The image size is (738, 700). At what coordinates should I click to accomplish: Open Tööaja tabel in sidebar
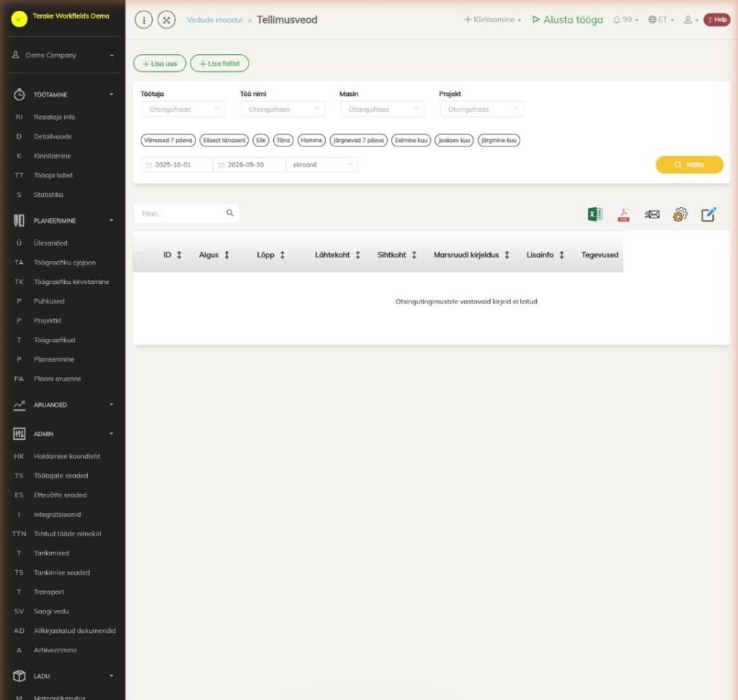click(53, 175)
